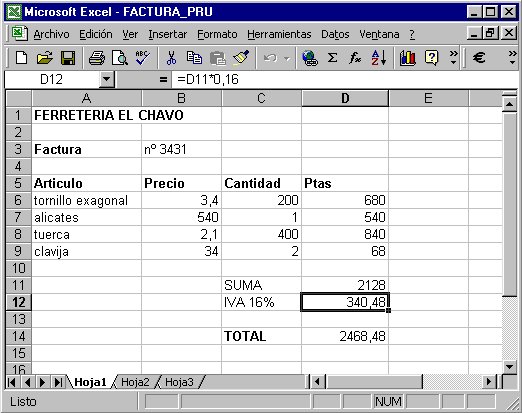Click the equals Edit Formula button

163,79
